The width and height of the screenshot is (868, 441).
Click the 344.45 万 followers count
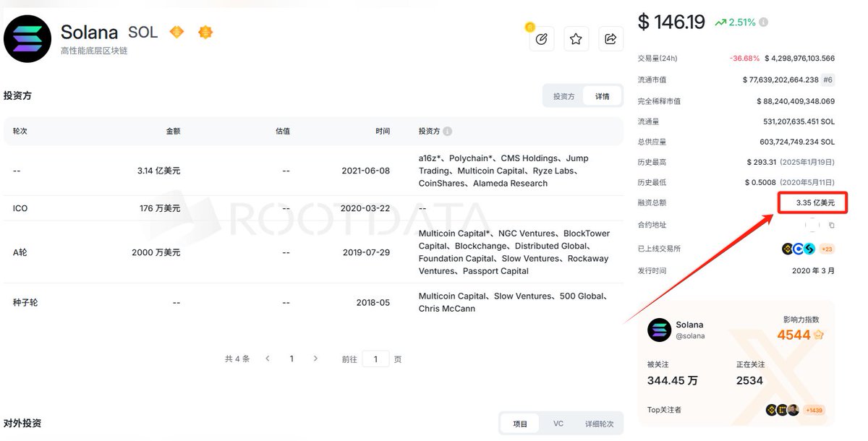click(x=673, y=380)
